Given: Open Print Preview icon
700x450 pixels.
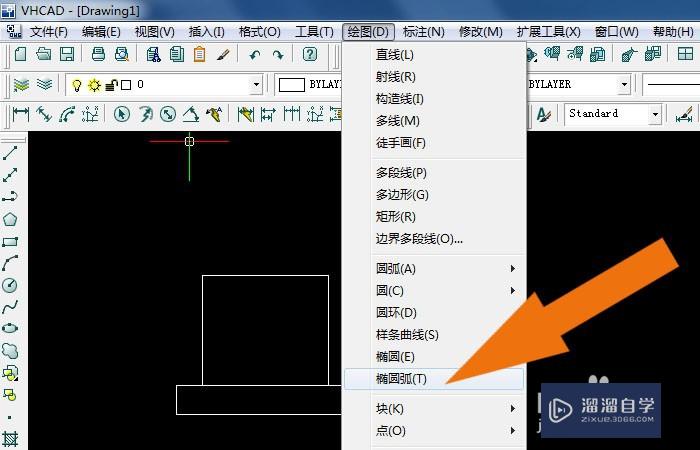Looking at the screenshot, I should point(121,54).
